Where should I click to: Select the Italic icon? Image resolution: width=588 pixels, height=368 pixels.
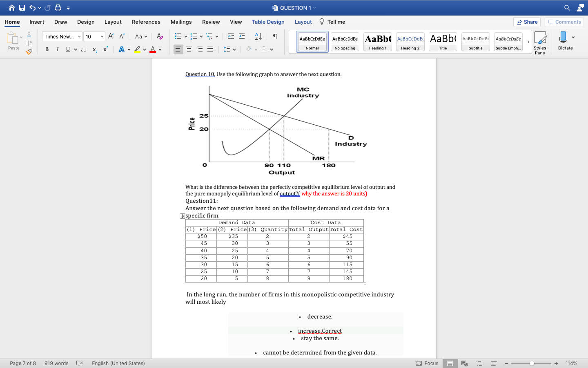(x=57, y=49)
